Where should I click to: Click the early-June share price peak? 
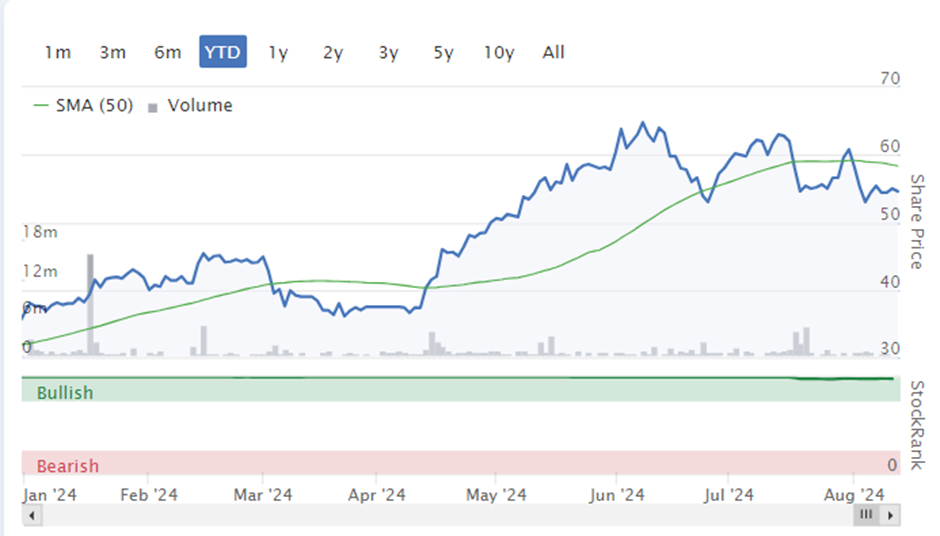(643, 123)
